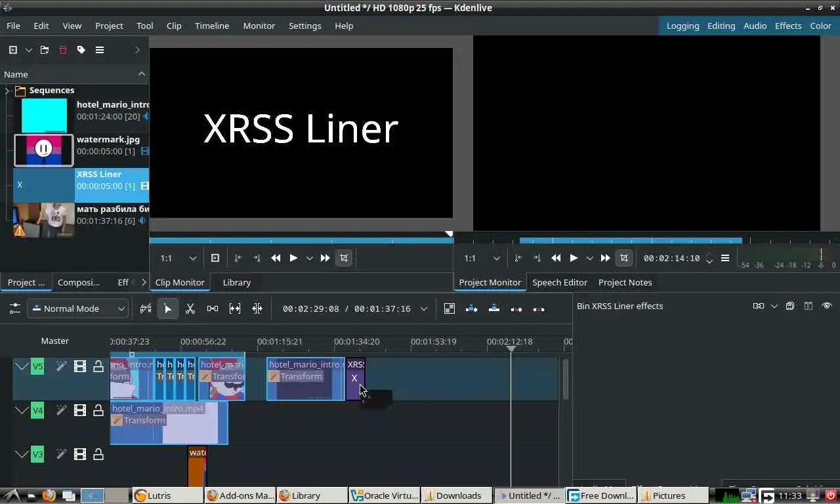840x504 pixels.
Task: Hide video of track V4 filmstrip icon
Action: click(x=80, y=411)
